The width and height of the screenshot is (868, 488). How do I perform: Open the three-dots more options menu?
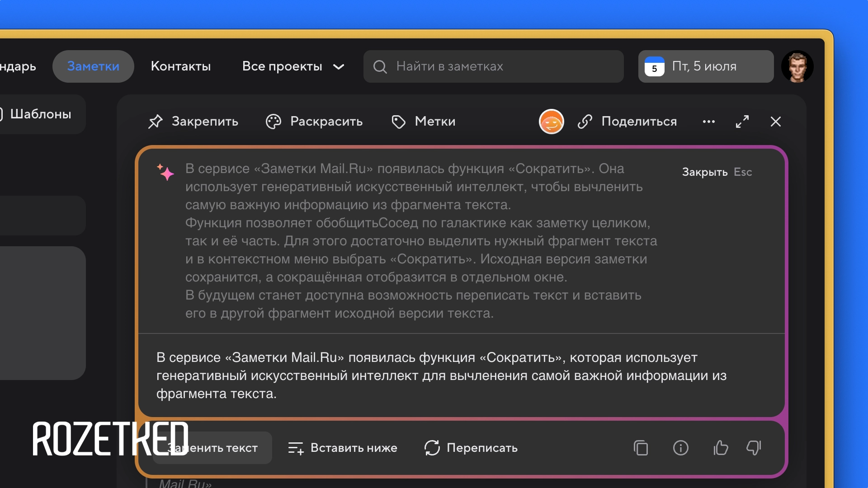click(x=708, y=122)
